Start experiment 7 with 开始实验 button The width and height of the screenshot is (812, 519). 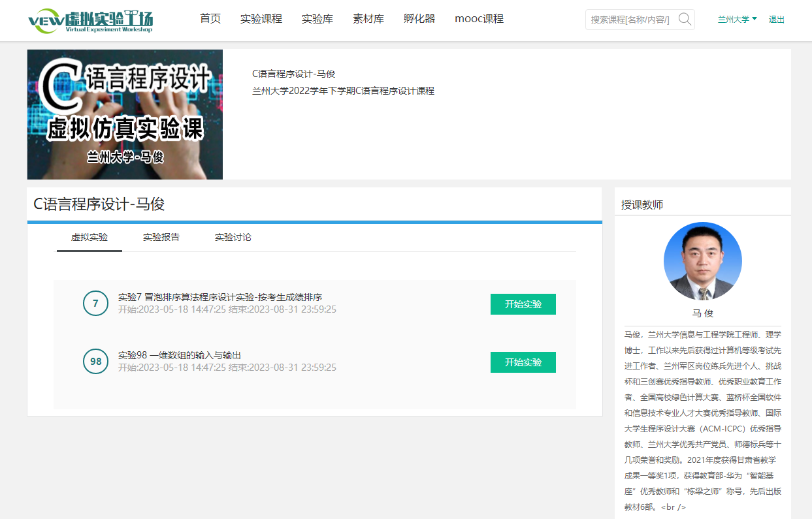coord(523,304)
